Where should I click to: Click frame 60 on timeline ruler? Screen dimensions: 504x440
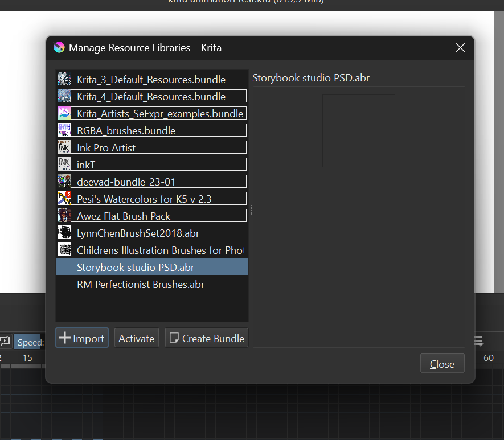point(489,358)
